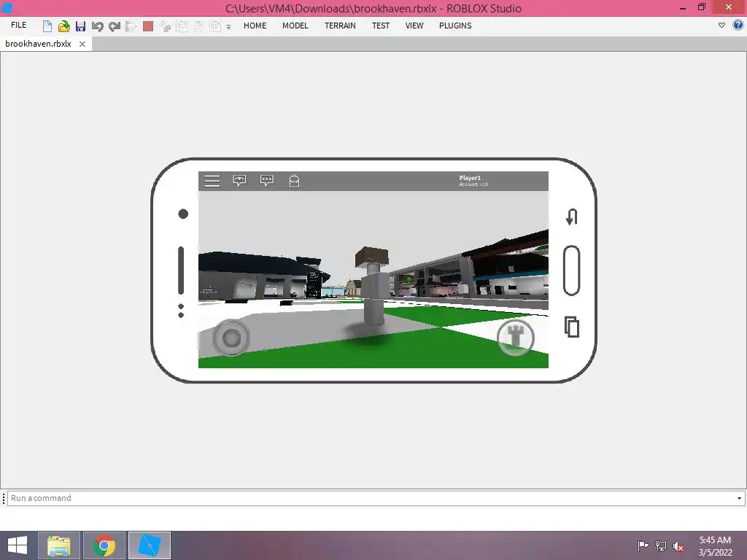747x560 pixels.
Task: Click the emulator back arrow button
Action: [572, 217]
